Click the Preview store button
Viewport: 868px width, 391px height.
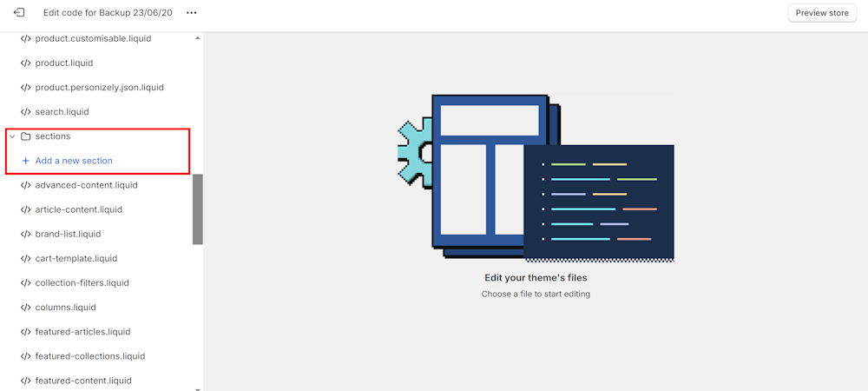[821, 13]
